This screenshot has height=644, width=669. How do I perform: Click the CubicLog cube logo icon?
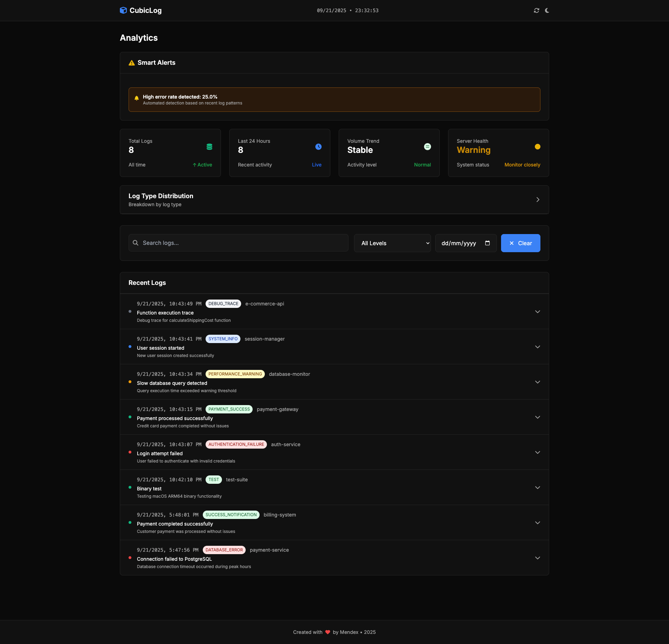123,10
